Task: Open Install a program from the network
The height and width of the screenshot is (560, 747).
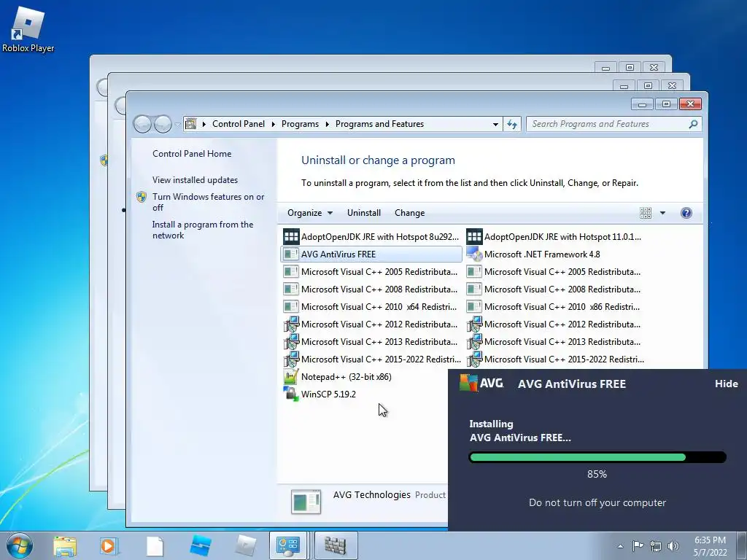Action: coord(203,230)
